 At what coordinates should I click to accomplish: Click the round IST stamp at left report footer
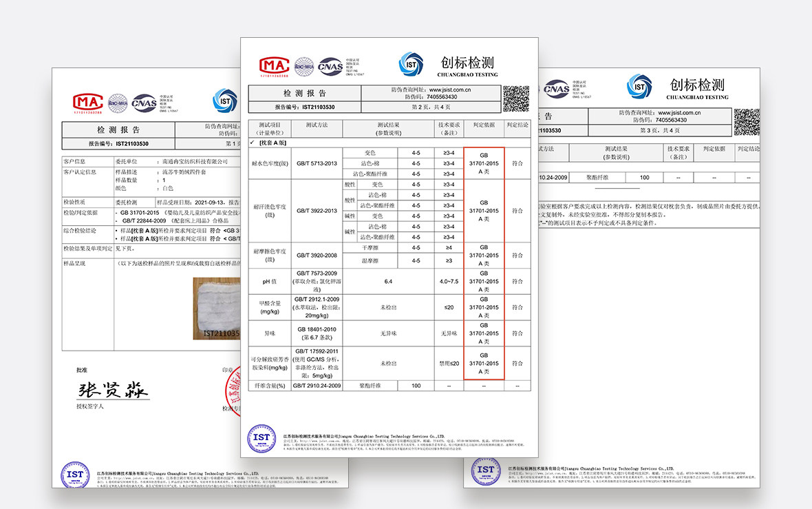tap(75, 475)
